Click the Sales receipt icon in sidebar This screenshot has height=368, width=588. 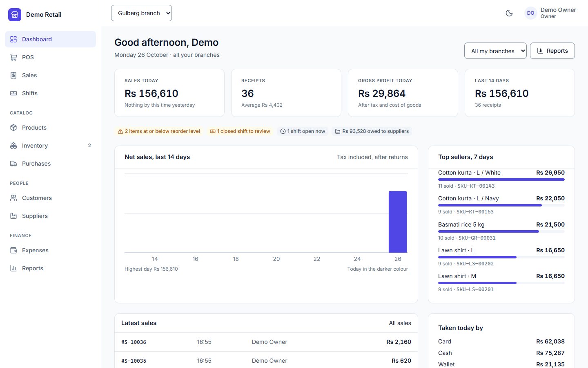coord(13,75)
